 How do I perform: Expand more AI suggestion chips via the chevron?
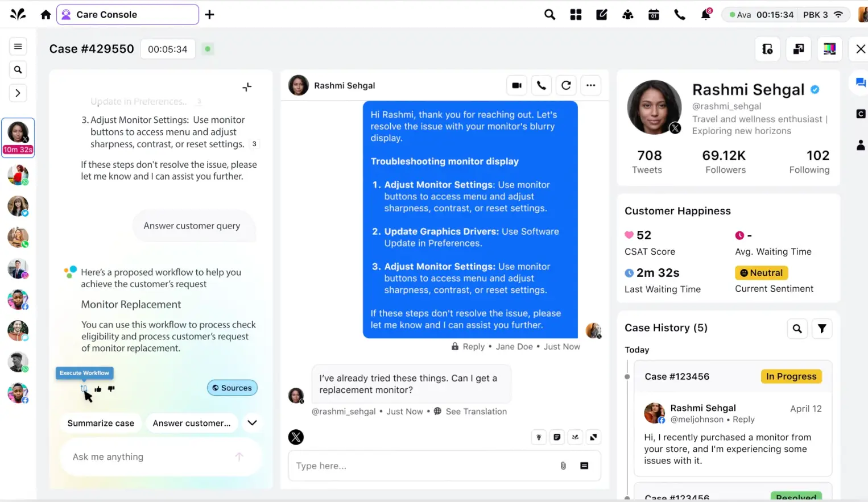252,423
